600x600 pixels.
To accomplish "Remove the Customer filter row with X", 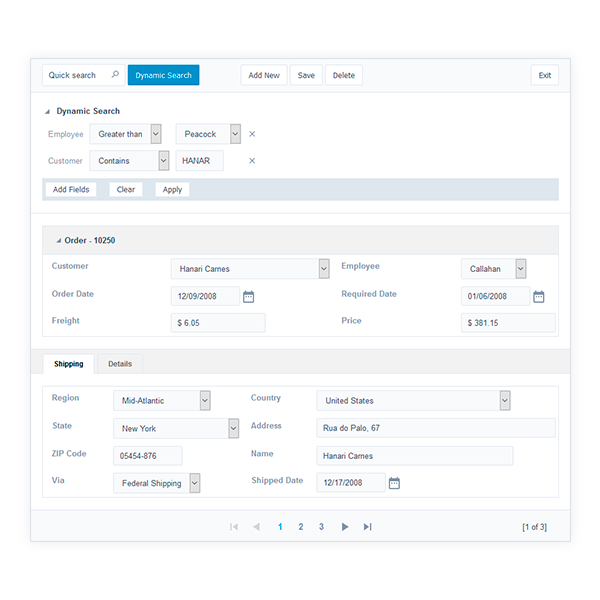I will click(252, 161).
